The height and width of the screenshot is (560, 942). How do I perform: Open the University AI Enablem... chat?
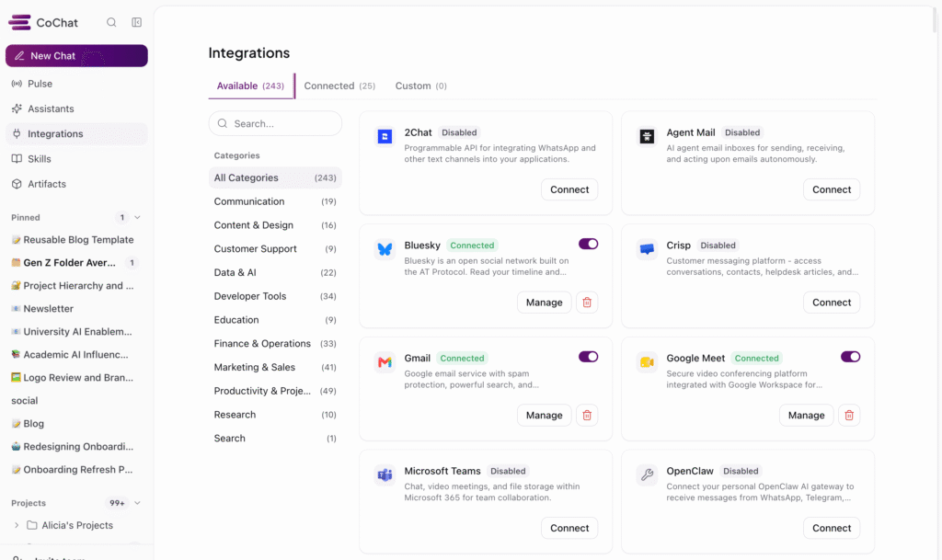pyautogui.click(x=76, y=331)
